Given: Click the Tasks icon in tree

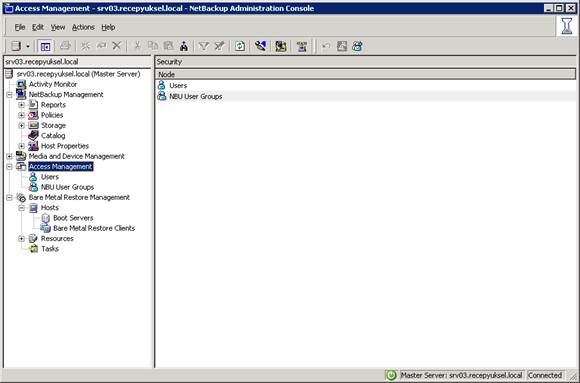Looking at the screenshot, I should point(33,249).
